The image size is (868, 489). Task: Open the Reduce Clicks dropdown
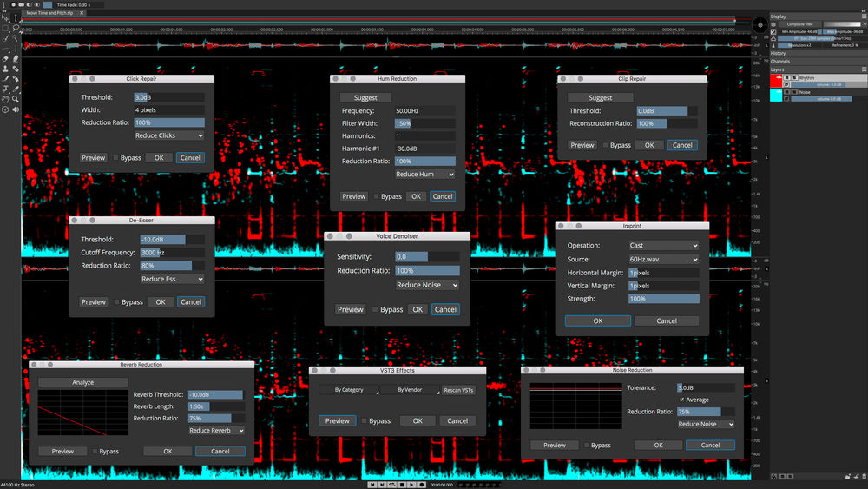coord(169,135)
